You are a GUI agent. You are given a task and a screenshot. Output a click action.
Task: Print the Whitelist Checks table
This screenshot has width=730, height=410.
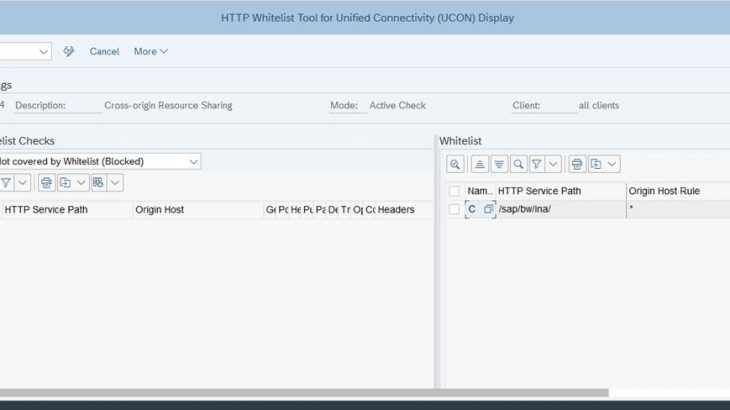tap(46, 183)
